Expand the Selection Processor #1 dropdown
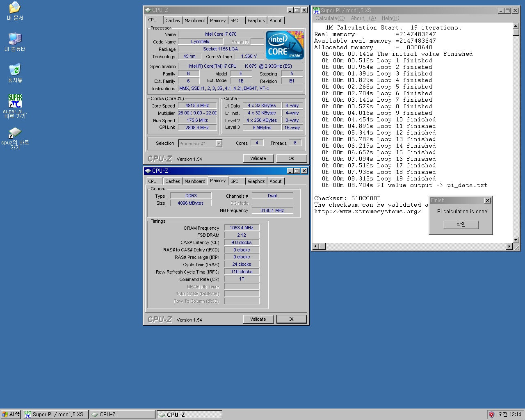Viewport: 525px width, 420px height. pos(219,144)
